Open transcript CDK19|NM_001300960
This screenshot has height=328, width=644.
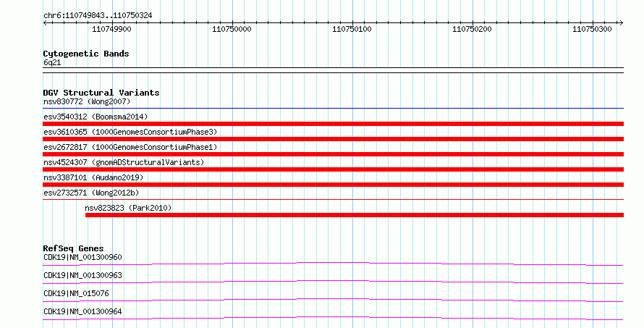pos(82,257)
